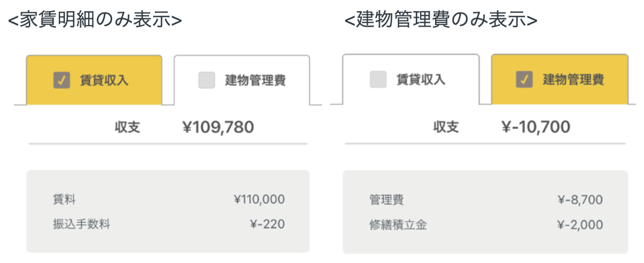The width and height of the screenshot is (644, 263).
Task: Click the ¥-8,700 amount
Action: click(579, 200)
